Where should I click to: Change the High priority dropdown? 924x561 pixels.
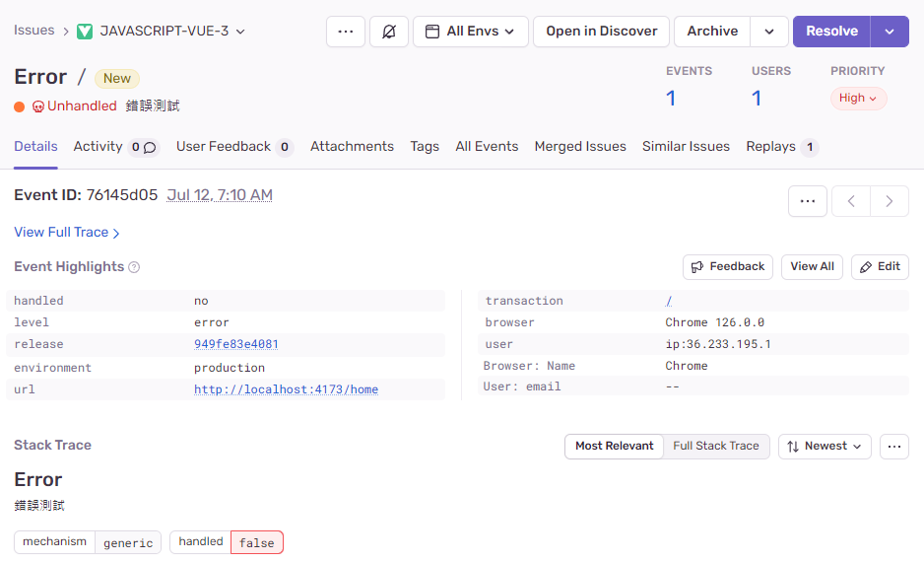click(x=858, y=99)
